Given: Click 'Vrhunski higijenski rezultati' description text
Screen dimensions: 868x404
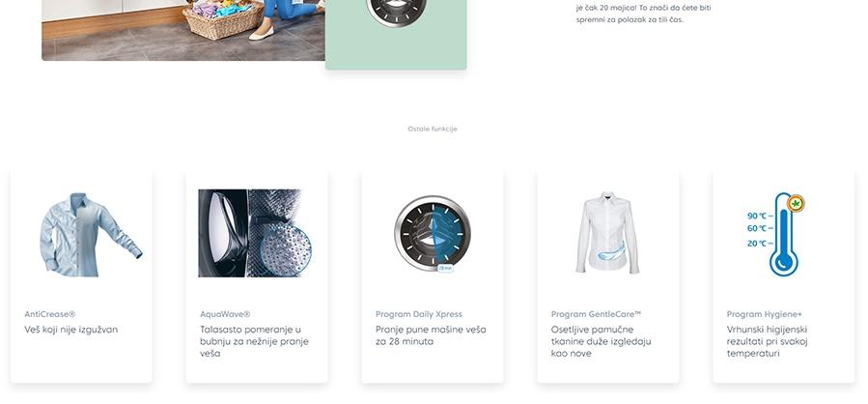Looking at the screenshot, I should click(768, 341).
